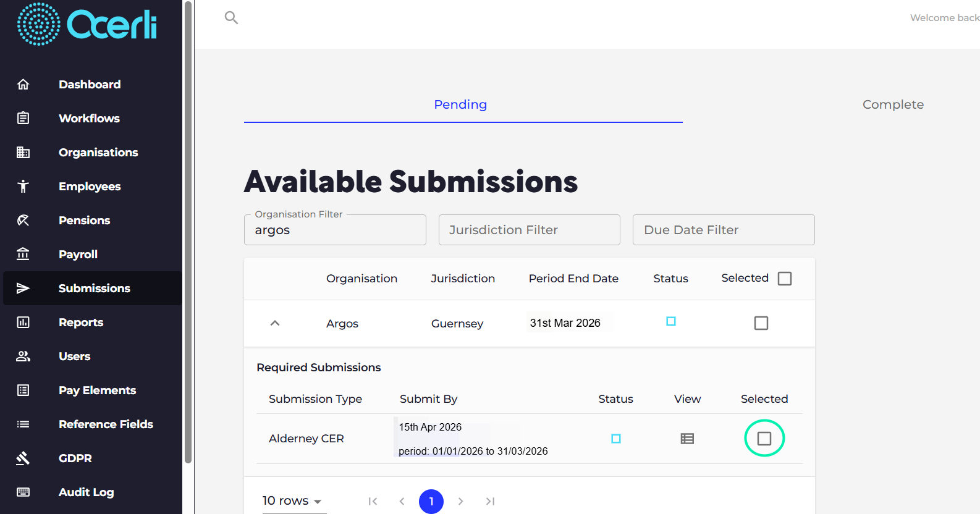Tick the Selected header select-all checkbox
The height and width of the screenshot is (514, 980).
coord(785,279)
